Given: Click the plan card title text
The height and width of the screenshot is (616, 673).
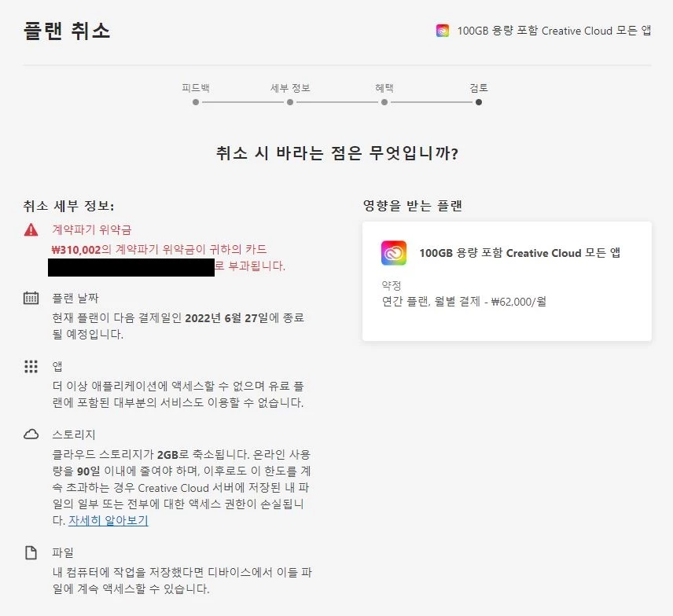Looking at the screenshot, I should coord(520,253).
